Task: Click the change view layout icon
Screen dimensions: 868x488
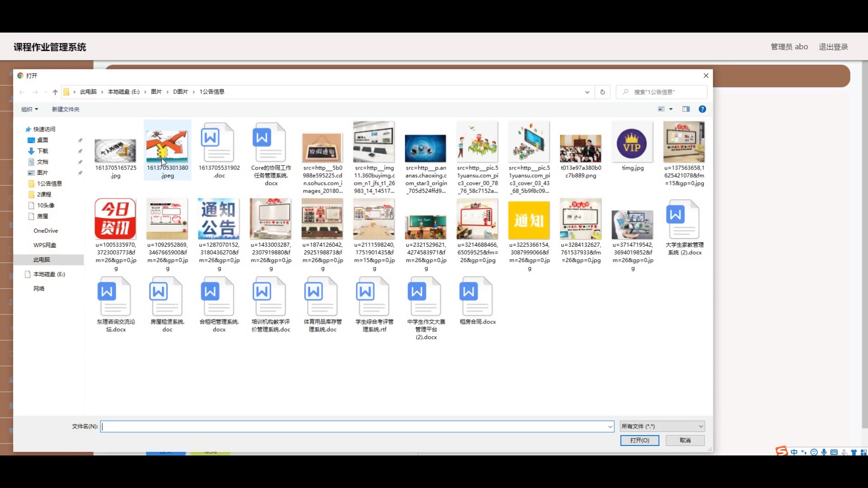Action: (x=661, y=109)
